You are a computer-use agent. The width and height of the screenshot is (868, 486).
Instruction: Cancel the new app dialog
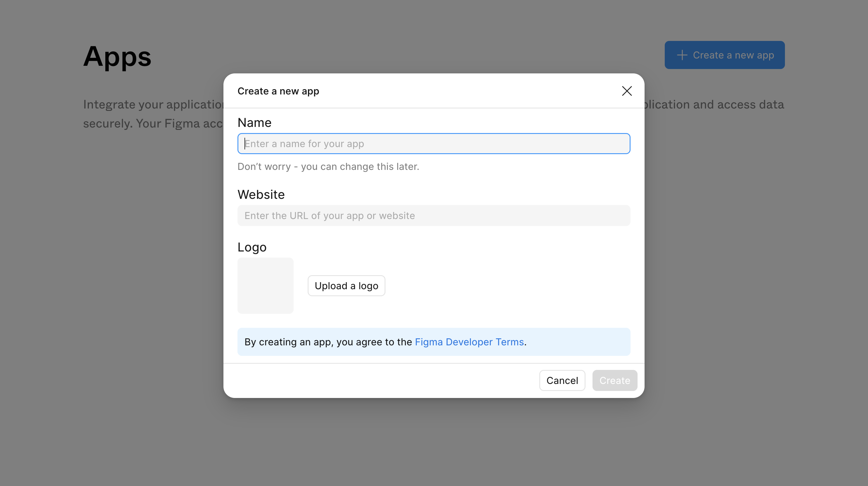(562, 380)
